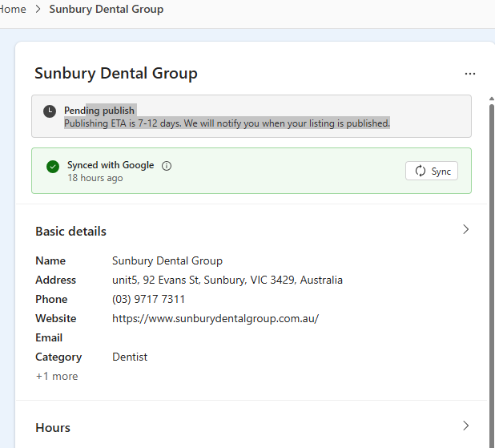Click the Website field label
The image size is (495, 448).
[x=56, y=318]
